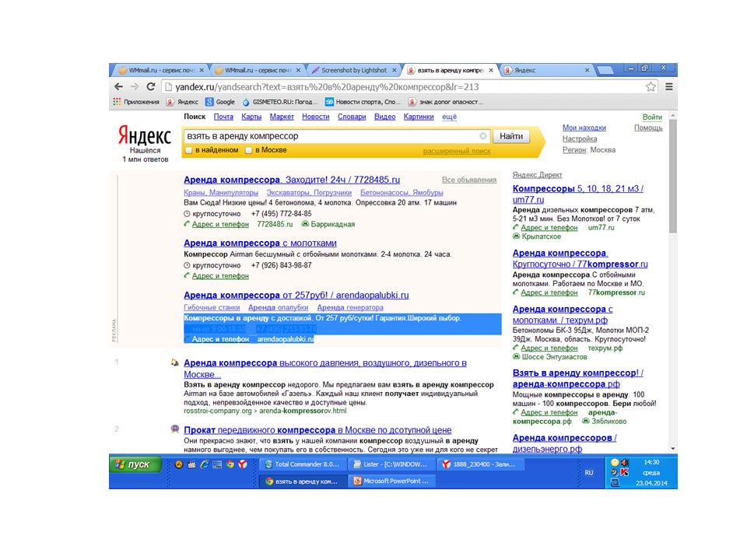This screenshot has height=560, width=747.
Task: Open the Настройка link
Action: 579,138
